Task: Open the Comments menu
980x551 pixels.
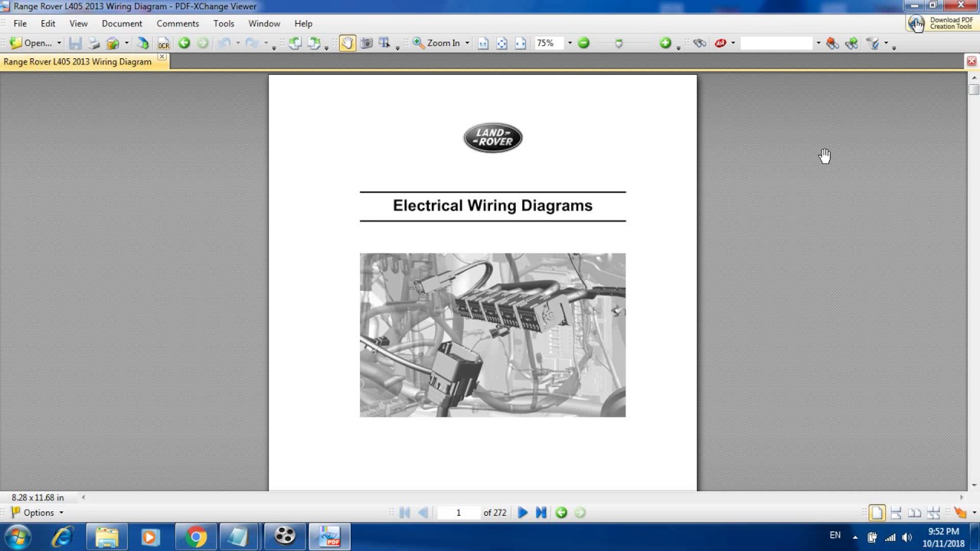Action: [x=178, y=23]
